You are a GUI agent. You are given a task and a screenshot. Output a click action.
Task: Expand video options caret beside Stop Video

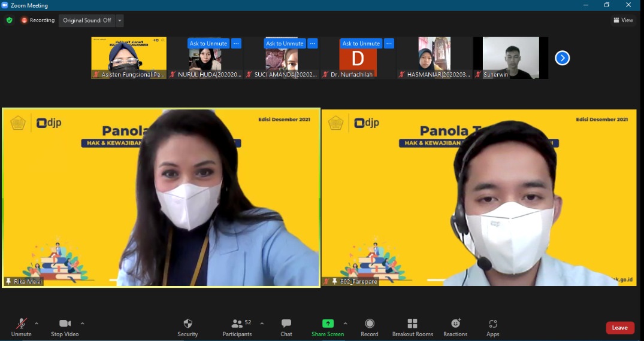pos(82,324)
